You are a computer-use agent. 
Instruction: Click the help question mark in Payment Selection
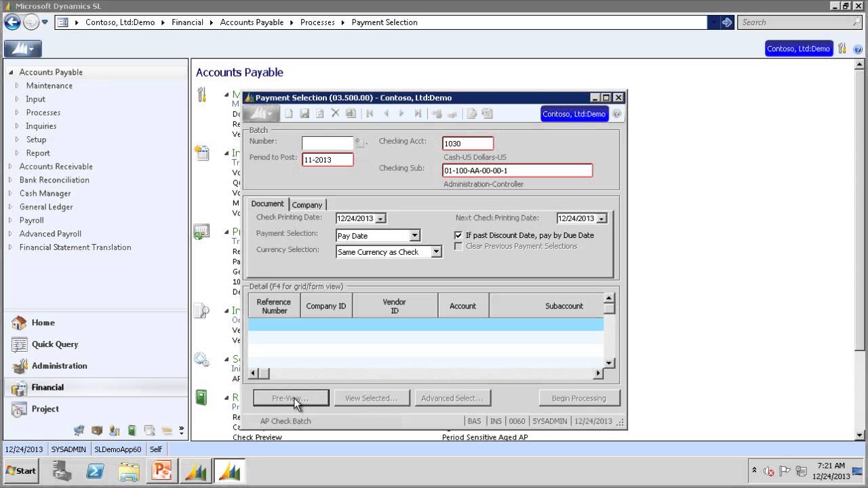pos(616,114)
